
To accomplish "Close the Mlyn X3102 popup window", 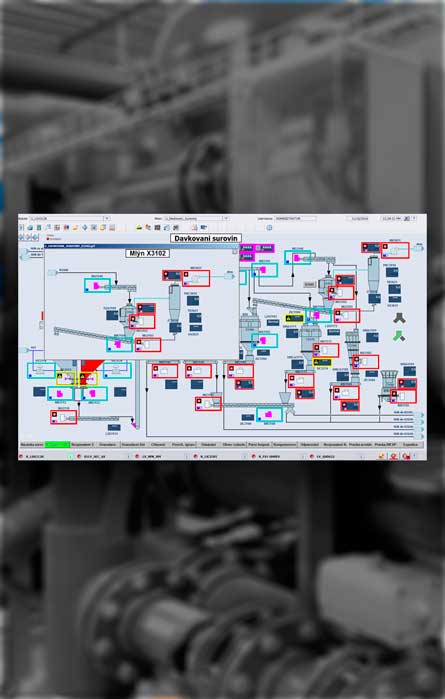I will pos(235,252).
